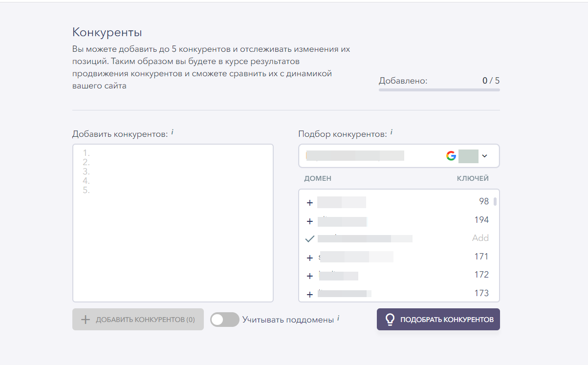This screenshot has height=365, width=588.
Task: Click the info icon beside "Подбор конкурентов"
Action: [x=392, y=132]
